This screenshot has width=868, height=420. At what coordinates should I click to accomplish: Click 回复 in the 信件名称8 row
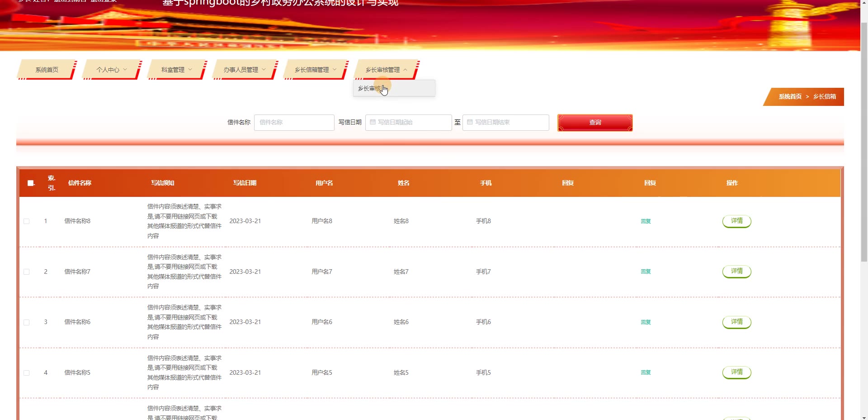pos(646,221)
